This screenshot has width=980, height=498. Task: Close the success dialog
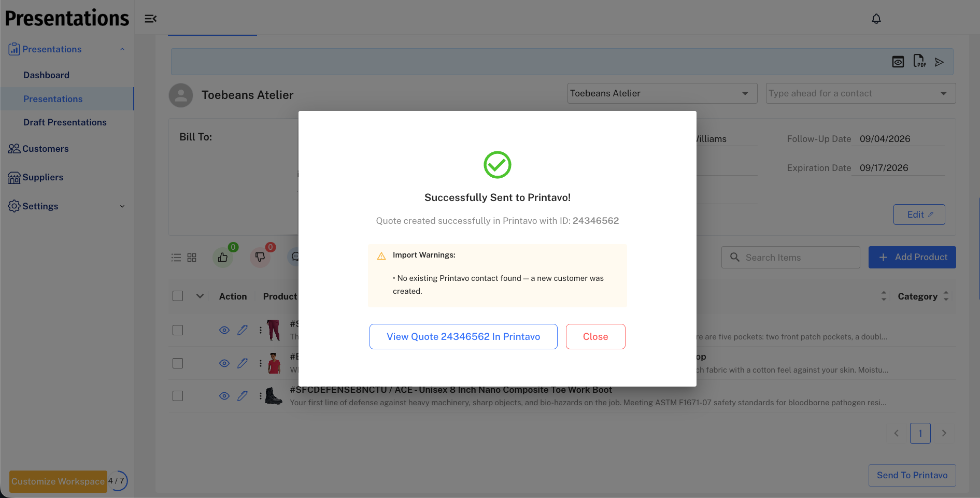coord(595,337)
